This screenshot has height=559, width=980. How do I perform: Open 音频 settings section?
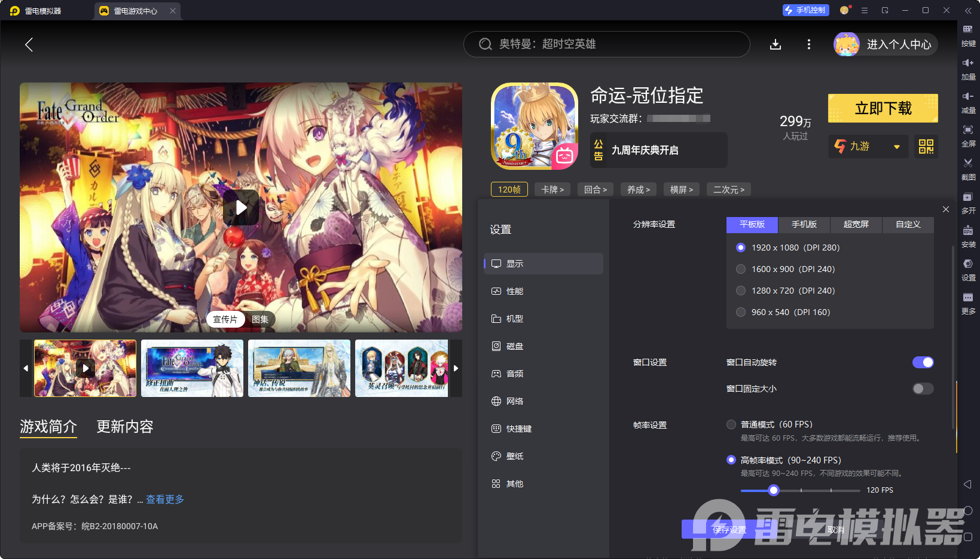544,374
